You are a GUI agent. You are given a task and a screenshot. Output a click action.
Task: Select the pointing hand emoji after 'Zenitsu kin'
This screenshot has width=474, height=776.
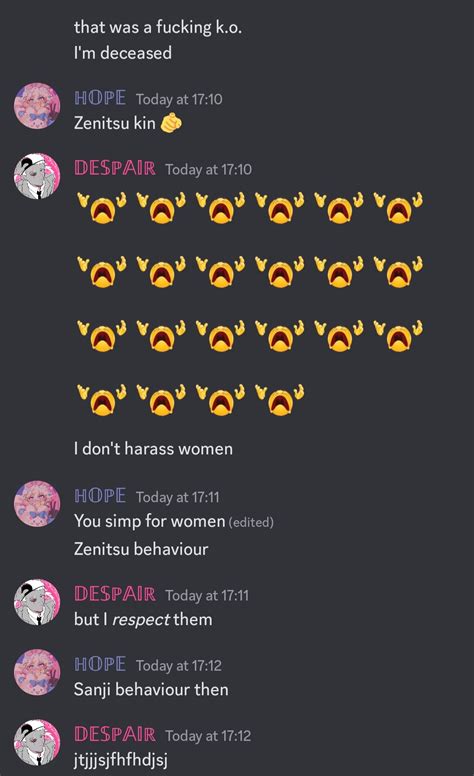(171, 123)
